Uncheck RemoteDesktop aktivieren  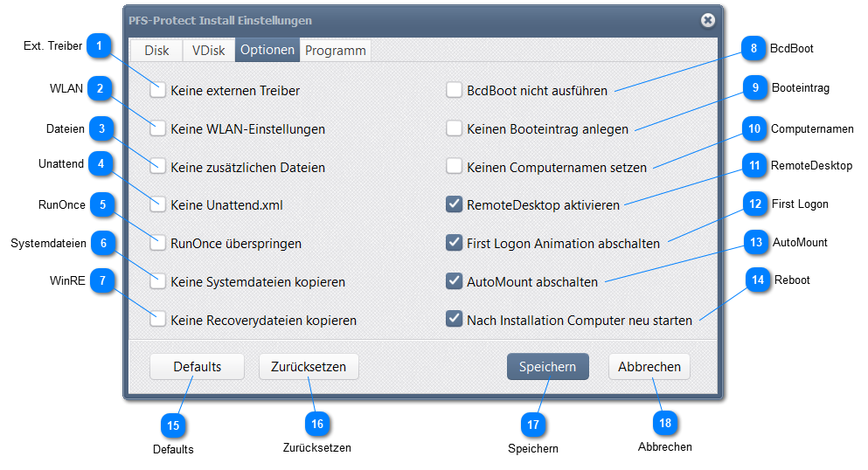pyautogui.click(x=454, y=205)
